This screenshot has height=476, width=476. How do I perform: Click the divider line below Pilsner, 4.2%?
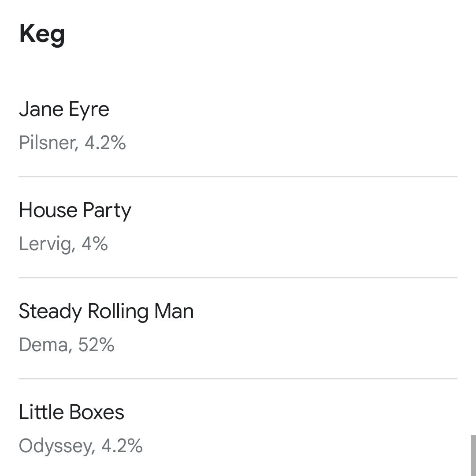pyautogui.click(x=238, y=176)
